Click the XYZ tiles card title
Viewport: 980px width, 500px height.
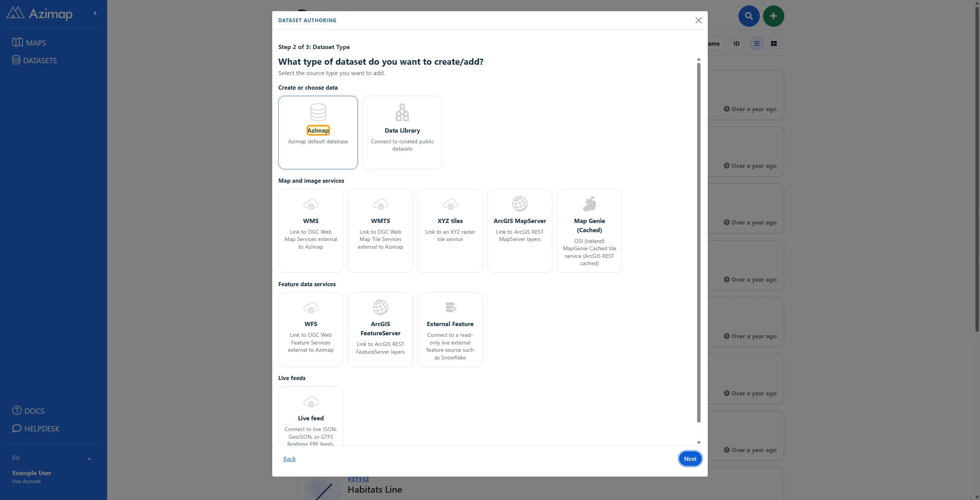[450, 221]
